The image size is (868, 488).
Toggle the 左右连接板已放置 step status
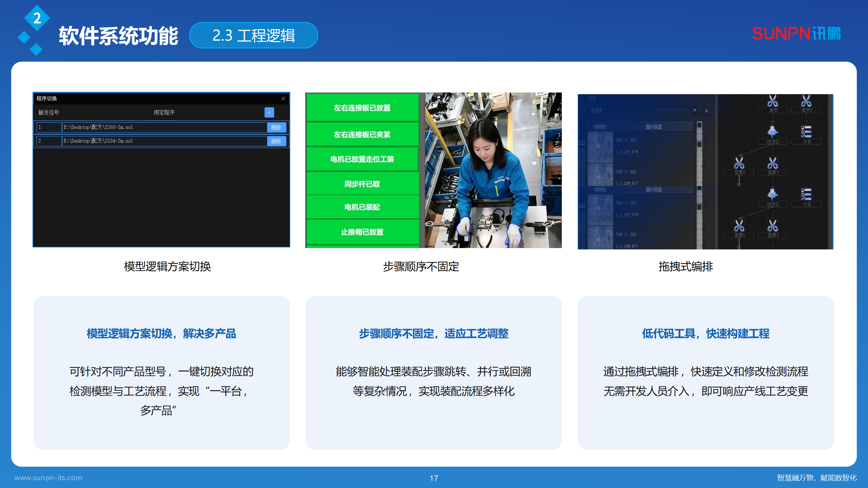click(362, 108)
